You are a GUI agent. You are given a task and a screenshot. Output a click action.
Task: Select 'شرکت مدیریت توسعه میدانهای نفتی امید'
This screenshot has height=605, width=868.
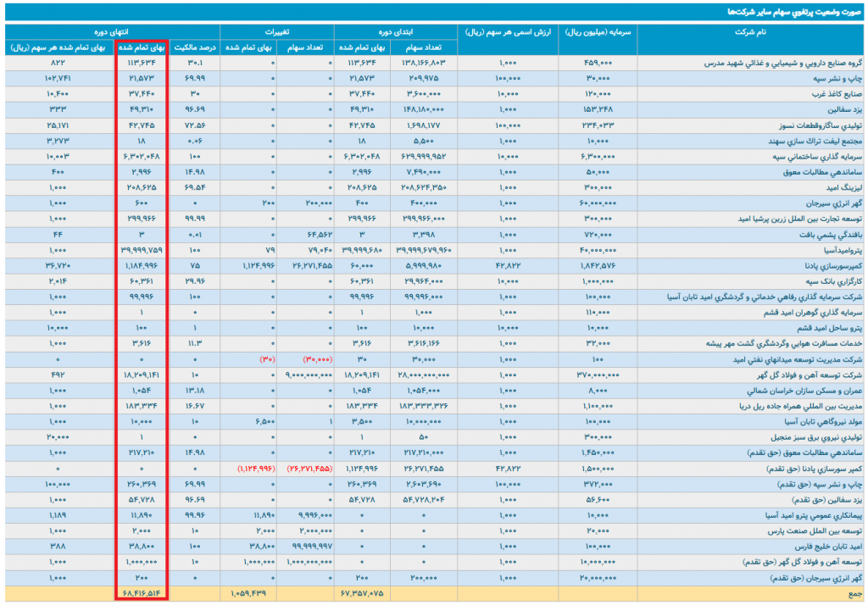[x=797, y=359]
